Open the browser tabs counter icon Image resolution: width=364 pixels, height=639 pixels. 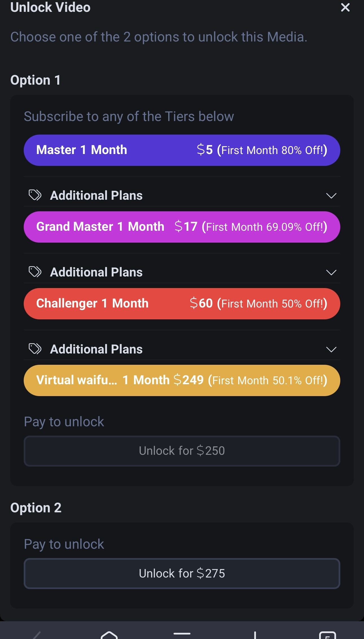(327, 636)
